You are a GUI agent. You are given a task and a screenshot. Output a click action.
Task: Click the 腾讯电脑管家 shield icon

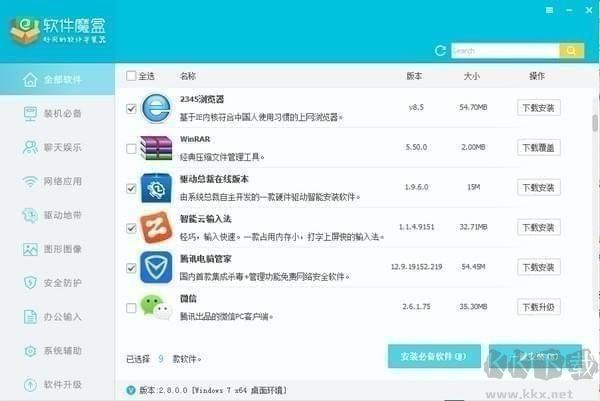pyautogui.click(x=156, y=267)
